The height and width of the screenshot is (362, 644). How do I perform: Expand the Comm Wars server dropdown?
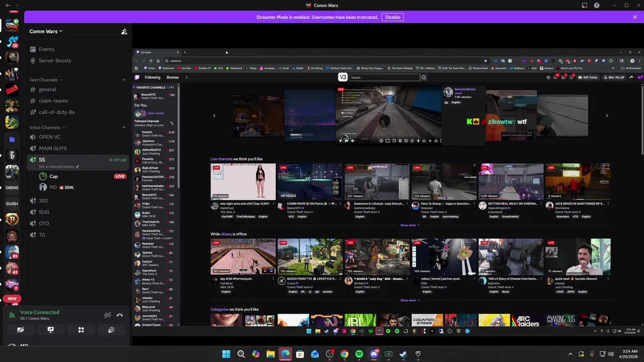[46, 31]
